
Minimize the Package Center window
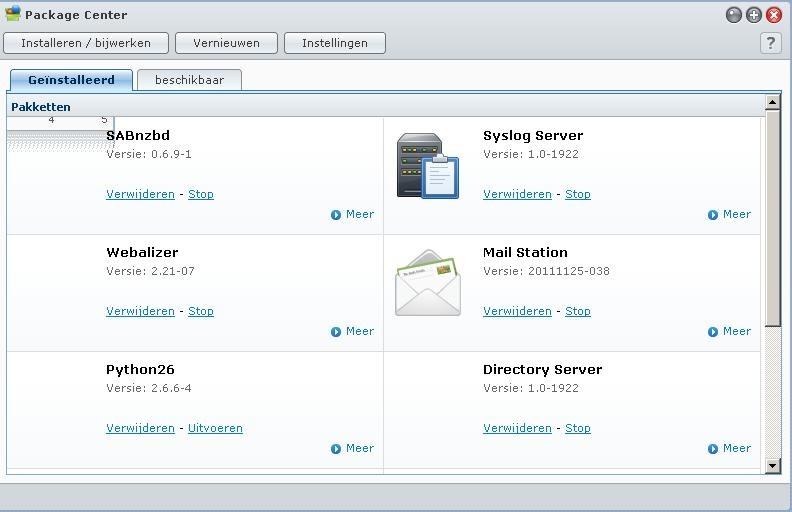tap(733, 15)
